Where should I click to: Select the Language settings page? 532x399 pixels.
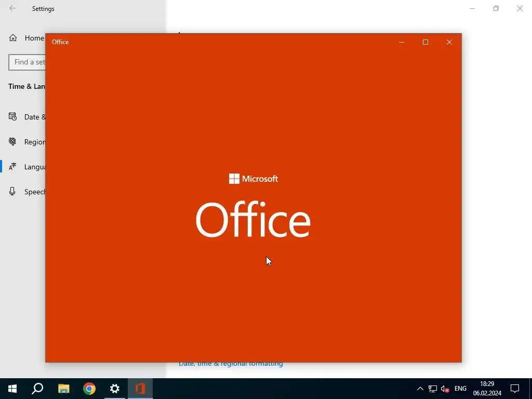[23, 167]
